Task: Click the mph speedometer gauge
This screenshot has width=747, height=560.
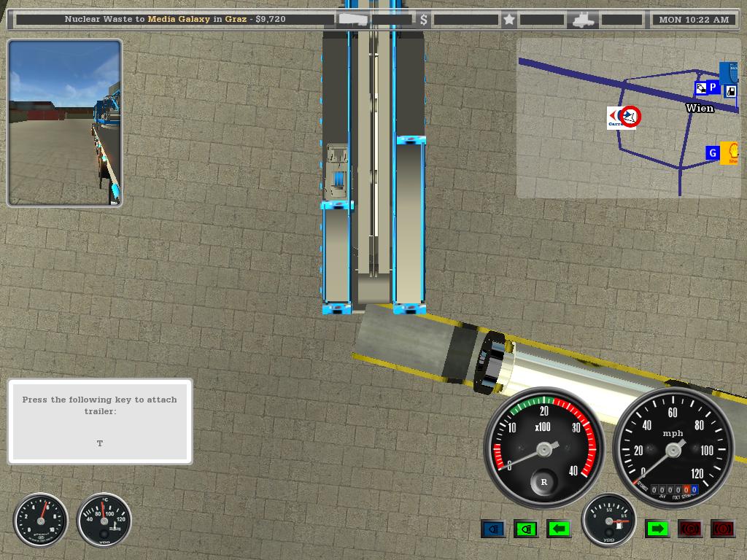Action: pyautogui.click(x=673, y=448)
